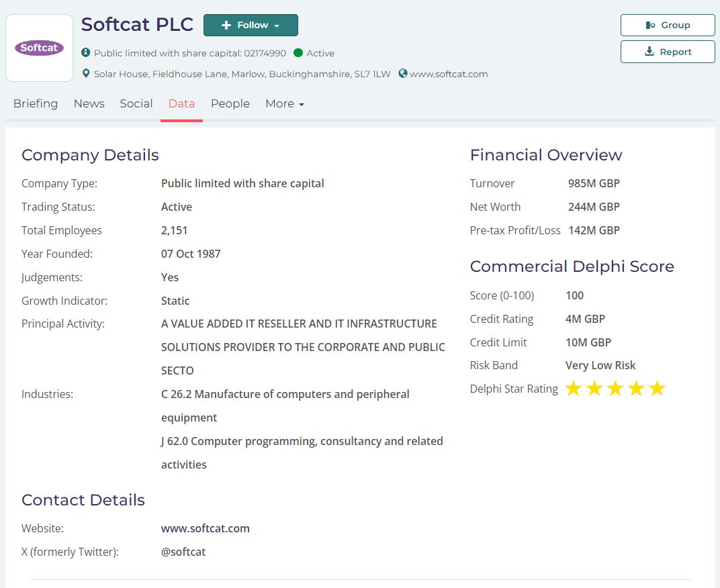Open www.softcat.com in Contact Details

pyautogui.click(x=206, y=528)
